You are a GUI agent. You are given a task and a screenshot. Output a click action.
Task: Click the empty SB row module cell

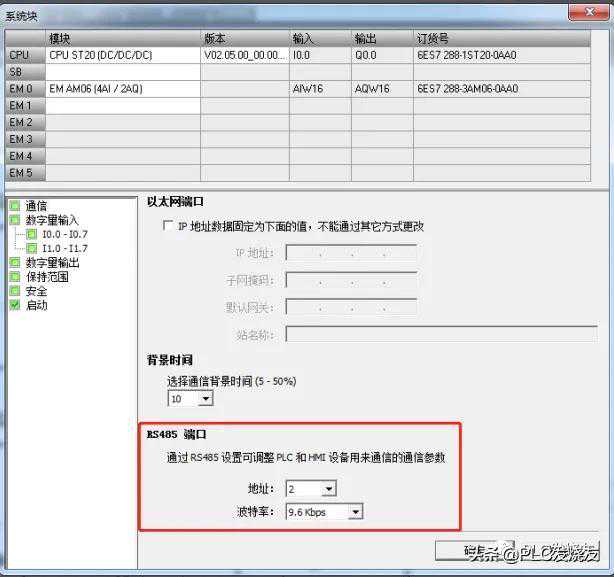tap(122, 72)
